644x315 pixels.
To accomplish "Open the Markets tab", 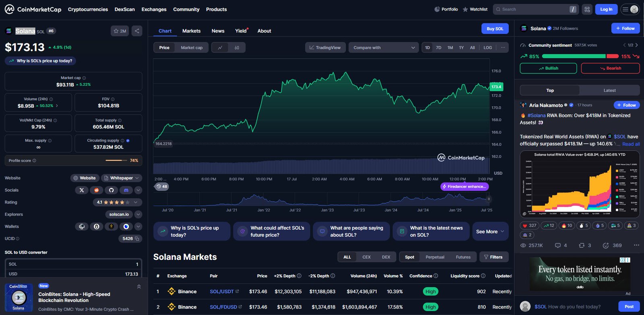I will point(191,31).
